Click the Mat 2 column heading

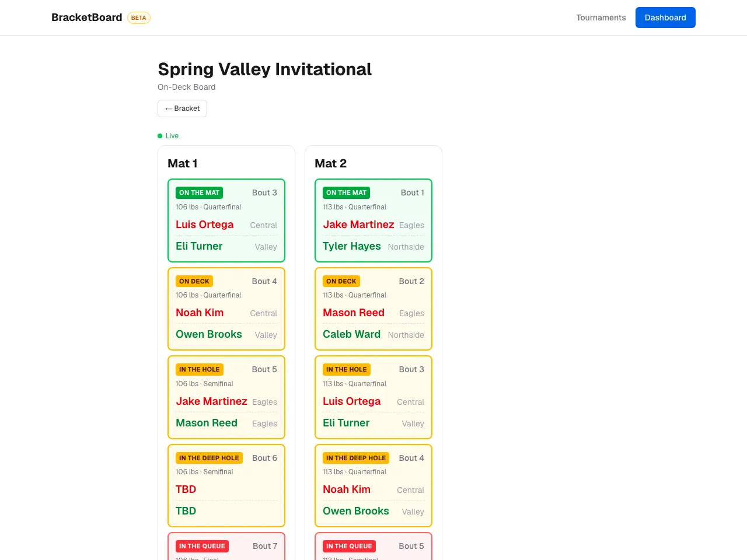click(330, 163)
